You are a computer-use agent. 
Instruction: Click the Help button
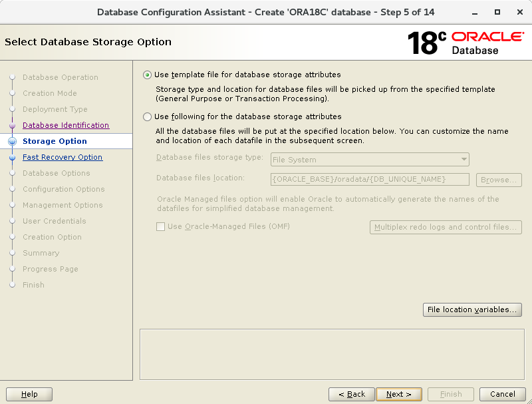click(29, 394)
